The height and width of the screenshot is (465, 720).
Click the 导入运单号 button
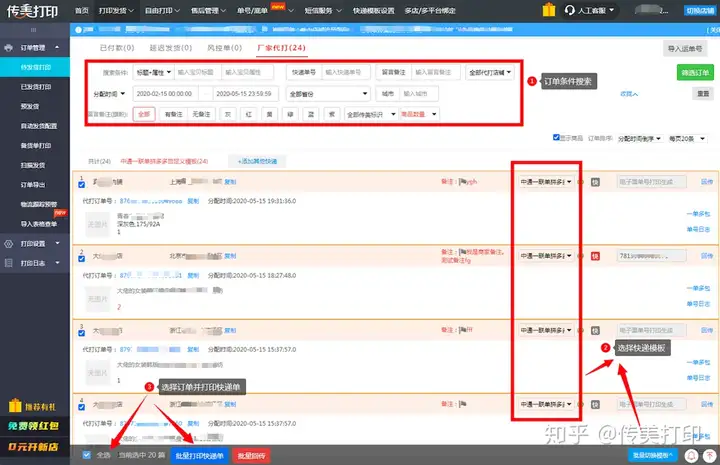[x=685, y=49]
